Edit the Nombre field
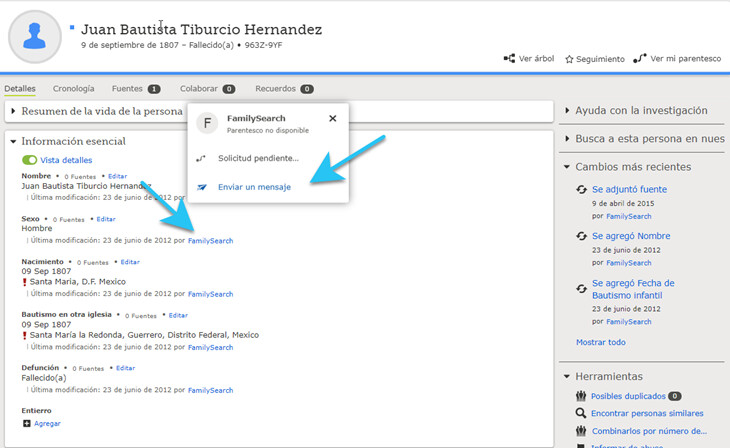The height and width of the screenshot is (448, 730). (x=117, y=176)
